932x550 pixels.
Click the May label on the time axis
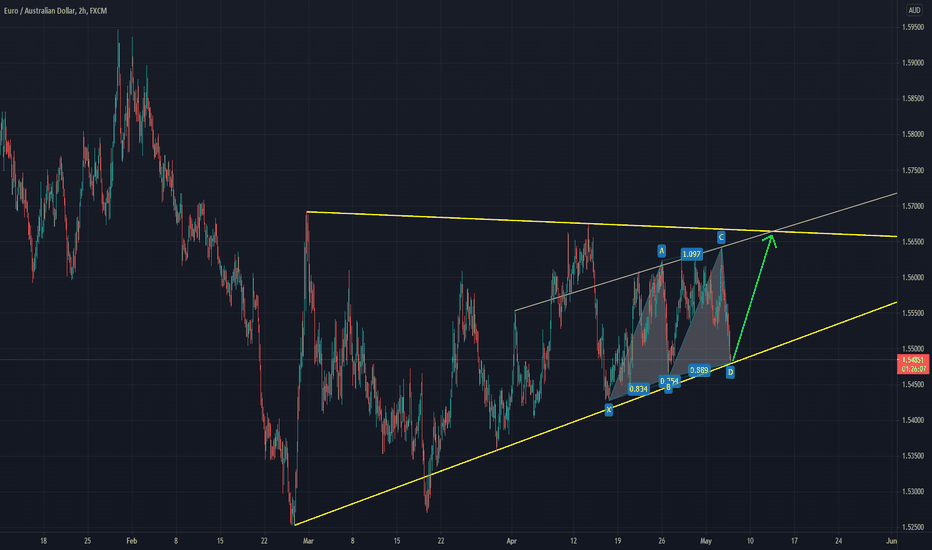point(706,541)
